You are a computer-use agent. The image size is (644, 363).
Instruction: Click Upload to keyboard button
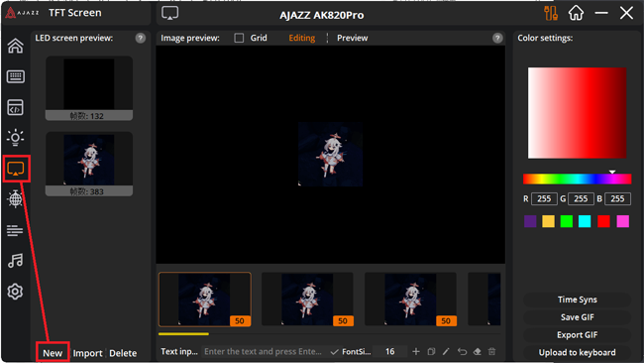(577, 353)
